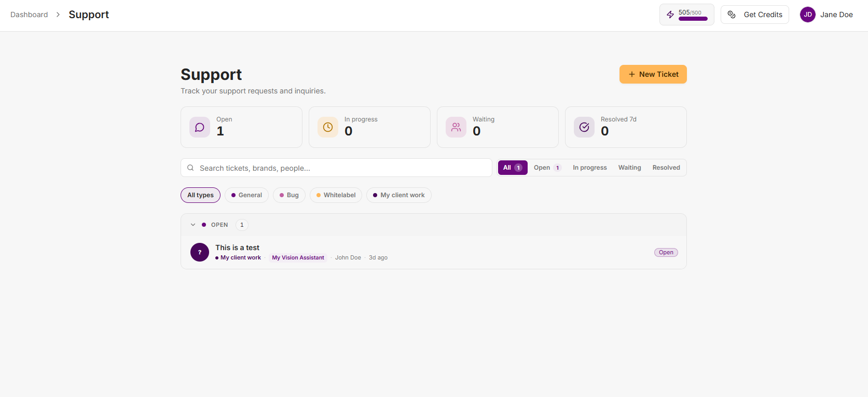Click the Open status badge on ticket
868x397 pixels.
666,252
